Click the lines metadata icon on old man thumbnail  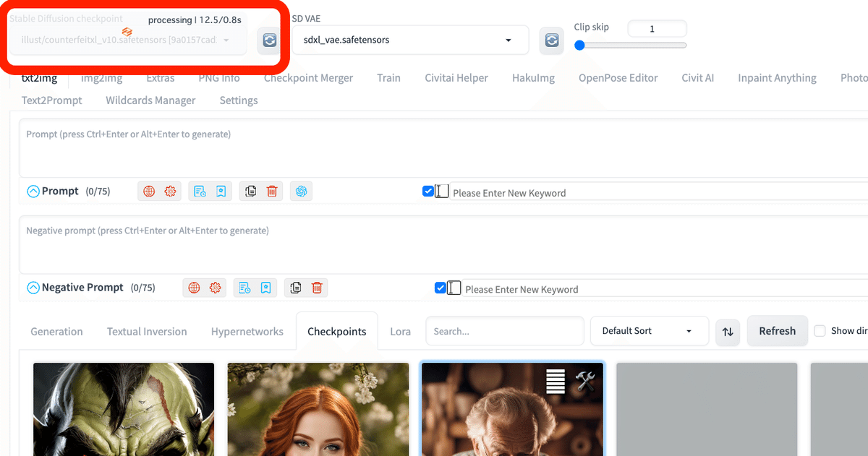pyautogui.click(x=556, y=381)
